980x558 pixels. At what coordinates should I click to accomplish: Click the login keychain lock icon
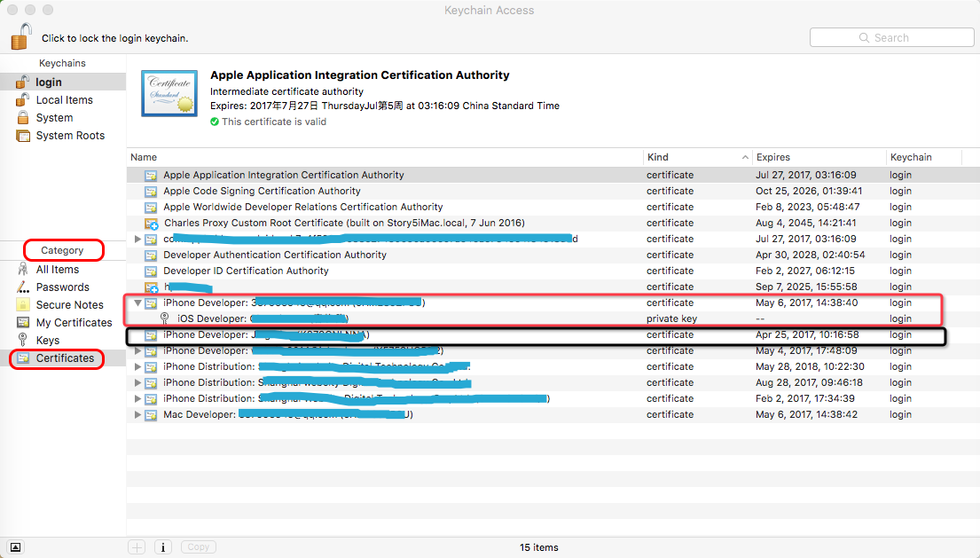coord(22,82)
